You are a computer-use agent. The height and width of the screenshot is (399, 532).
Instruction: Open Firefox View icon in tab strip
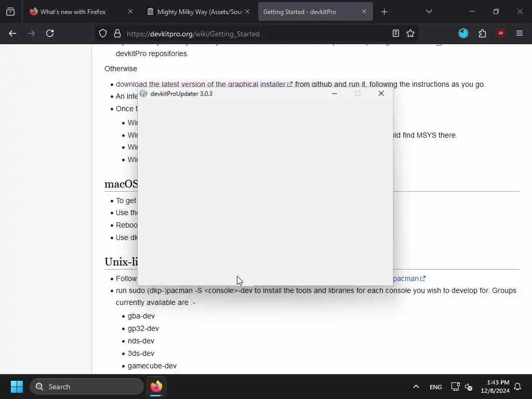click(x=10, y=11)
